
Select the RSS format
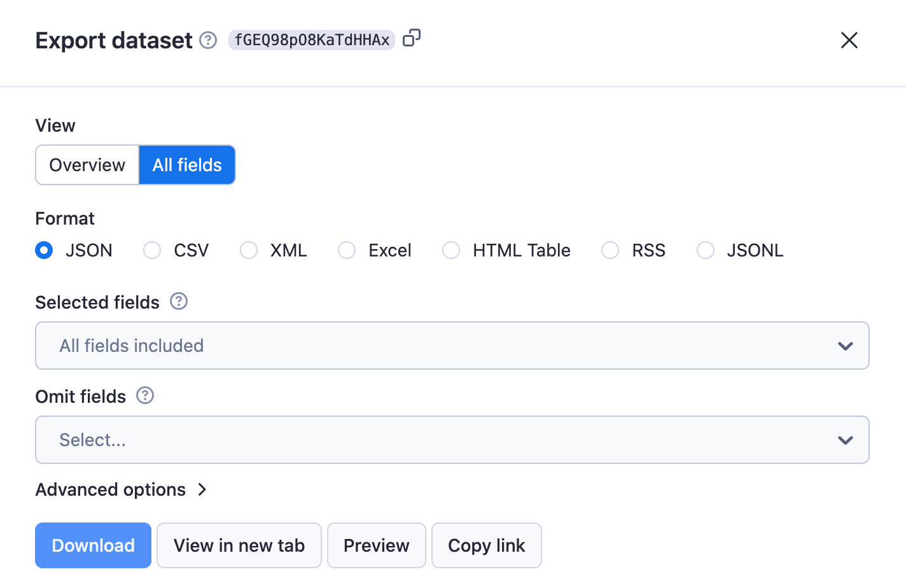tap(610, 250)
